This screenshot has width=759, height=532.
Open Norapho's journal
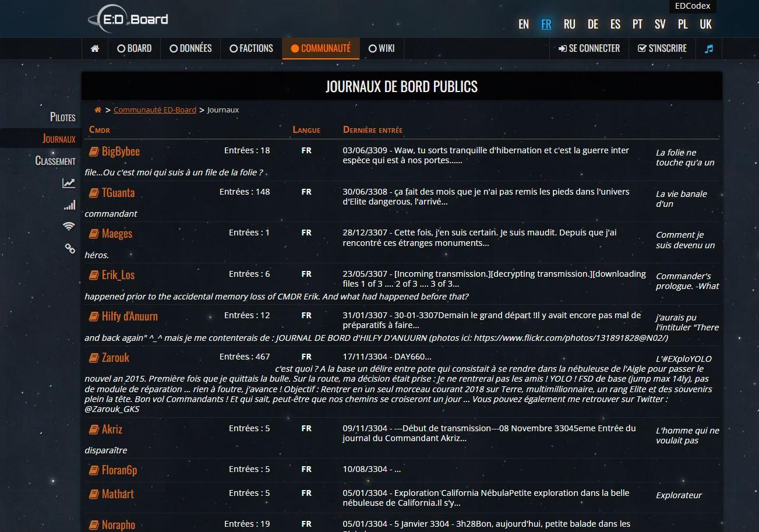[118, 525]
